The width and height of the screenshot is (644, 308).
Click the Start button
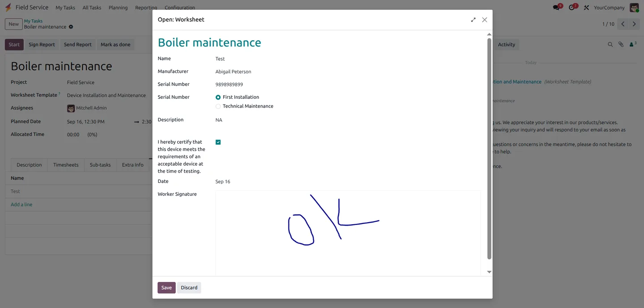click(14, 45)
